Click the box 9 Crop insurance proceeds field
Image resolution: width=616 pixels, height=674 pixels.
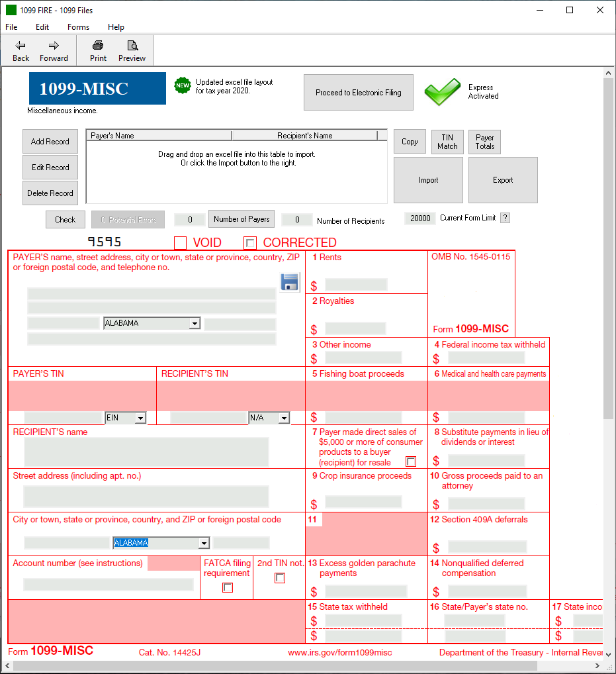363,502
